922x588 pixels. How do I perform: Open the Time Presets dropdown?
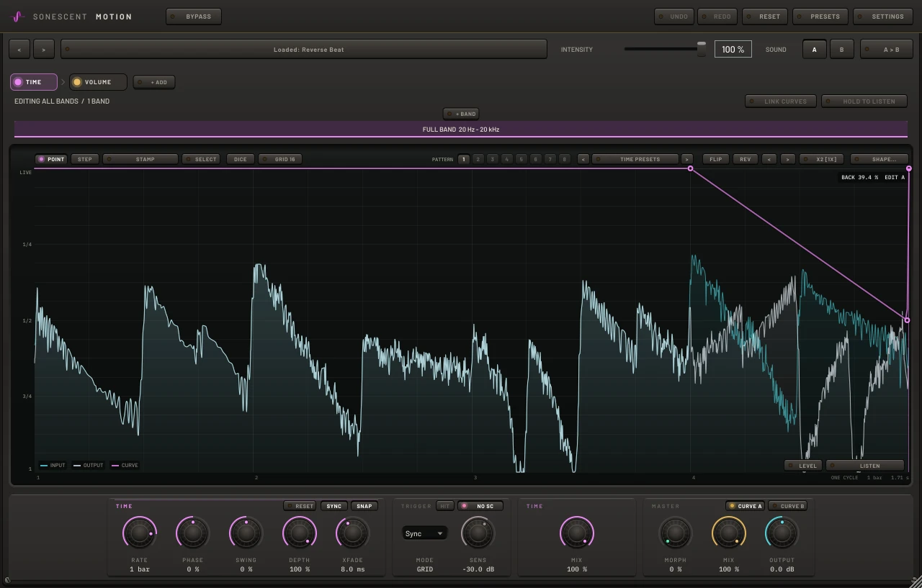click(x=635, y=159)
